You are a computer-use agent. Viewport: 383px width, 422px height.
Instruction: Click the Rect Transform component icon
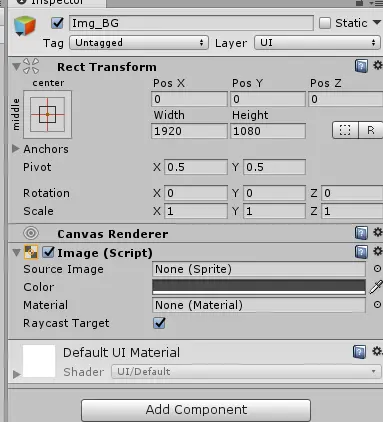[31, 66]
